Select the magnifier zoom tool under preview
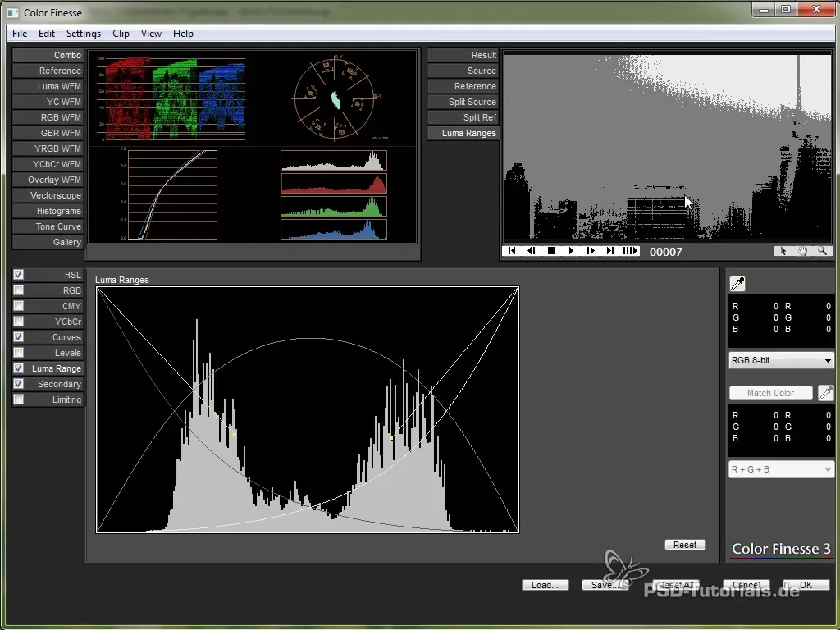Viewport: 840px width, 630px height. coord(822,251)
